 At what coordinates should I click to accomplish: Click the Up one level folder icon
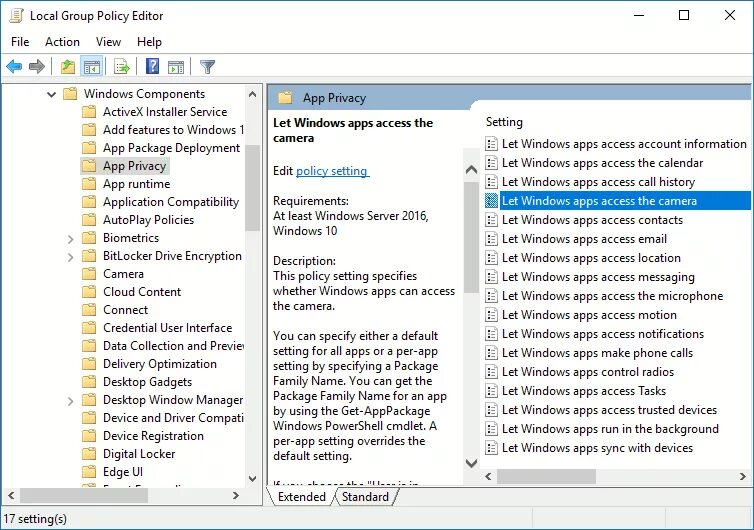(68, 66)
